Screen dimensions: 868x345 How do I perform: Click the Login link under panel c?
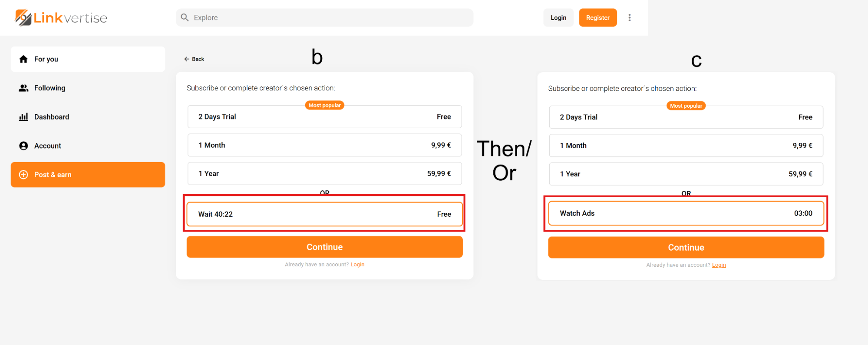pyautogui.click(x=719, y=265)
